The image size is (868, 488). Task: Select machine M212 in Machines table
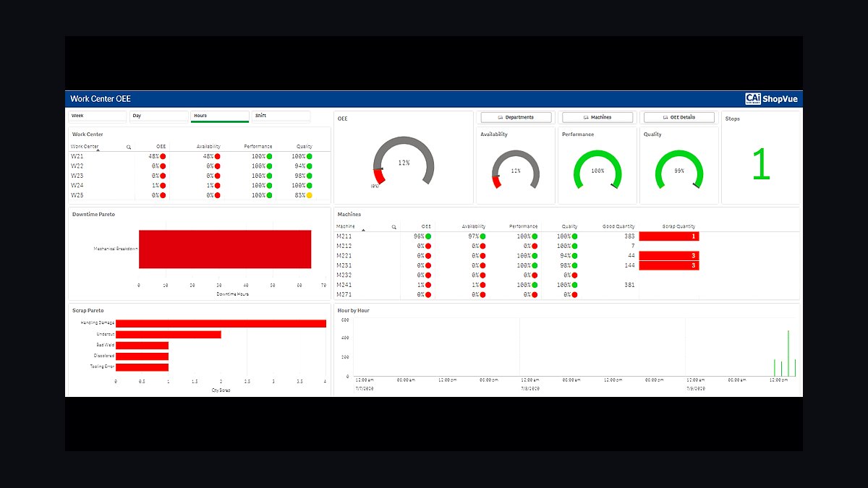click(x=344, y=247)
